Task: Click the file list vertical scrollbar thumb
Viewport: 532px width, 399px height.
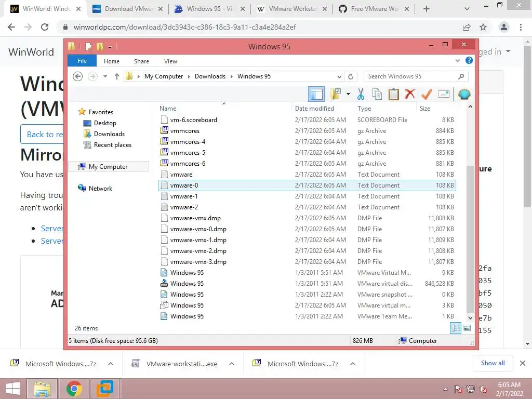Action: [470, 239]
